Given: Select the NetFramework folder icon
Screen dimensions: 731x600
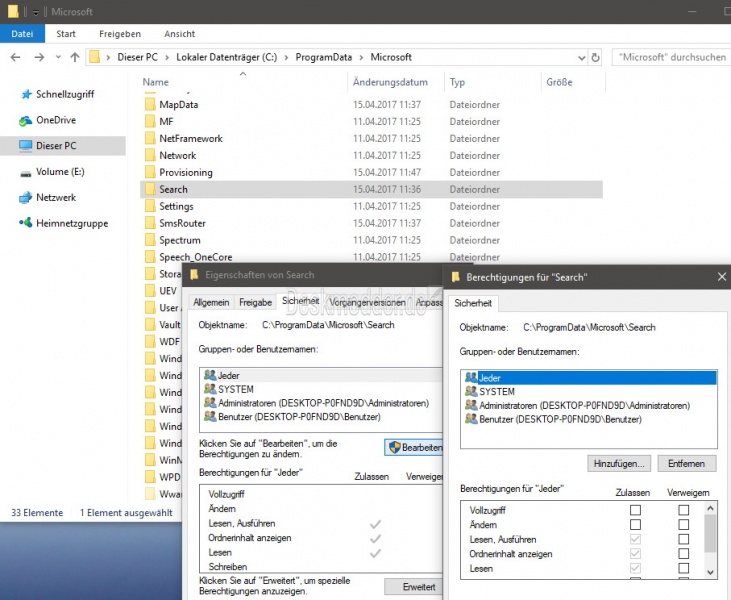Looking at the screenshot, I should (x=150, y=138).
